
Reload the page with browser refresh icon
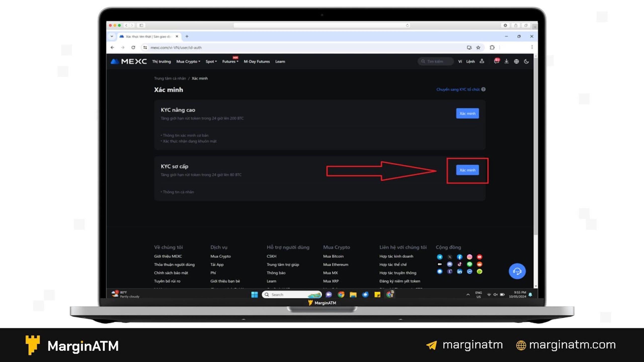coord(133,48)
